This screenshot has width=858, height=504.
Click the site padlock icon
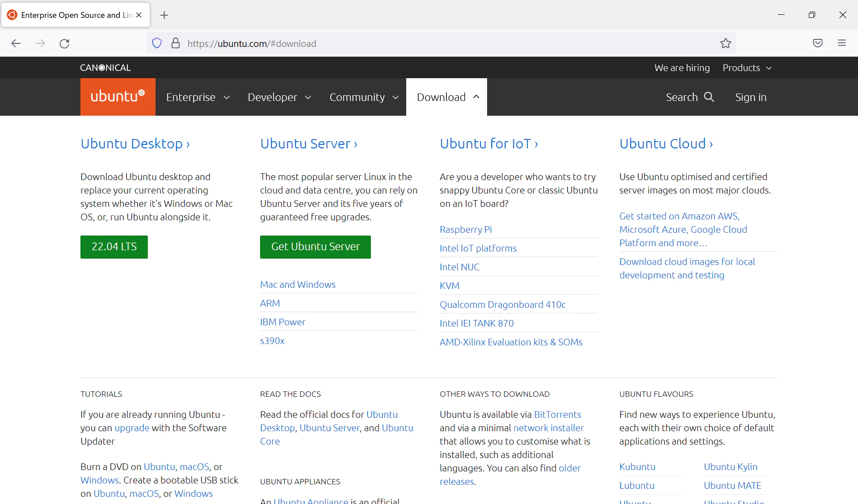(176, 43)
